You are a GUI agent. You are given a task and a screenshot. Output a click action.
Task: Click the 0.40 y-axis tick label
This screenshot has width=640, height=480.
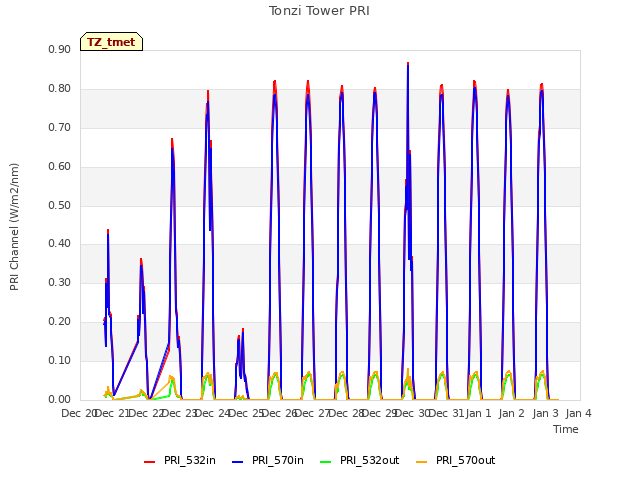pyautogui.click(x=60, y=243)
